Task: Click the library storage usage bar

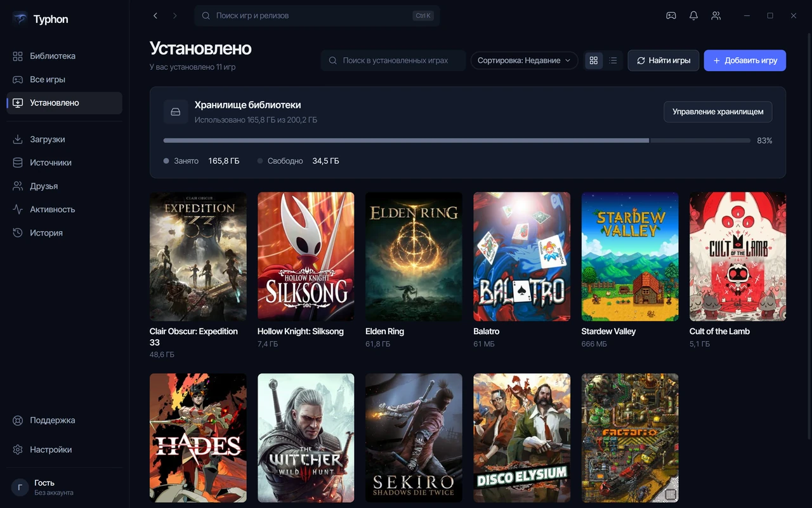Action: click(457, 140)
